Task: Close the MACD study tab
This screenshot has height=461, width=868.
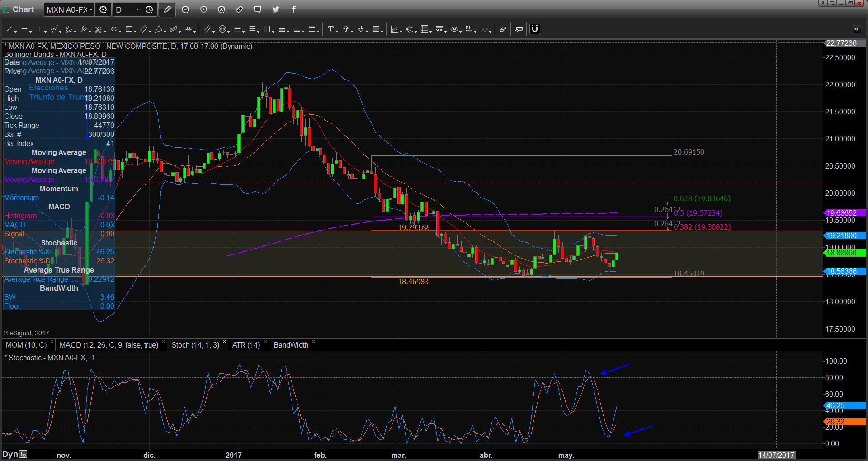Action: (x=163, y=342)
